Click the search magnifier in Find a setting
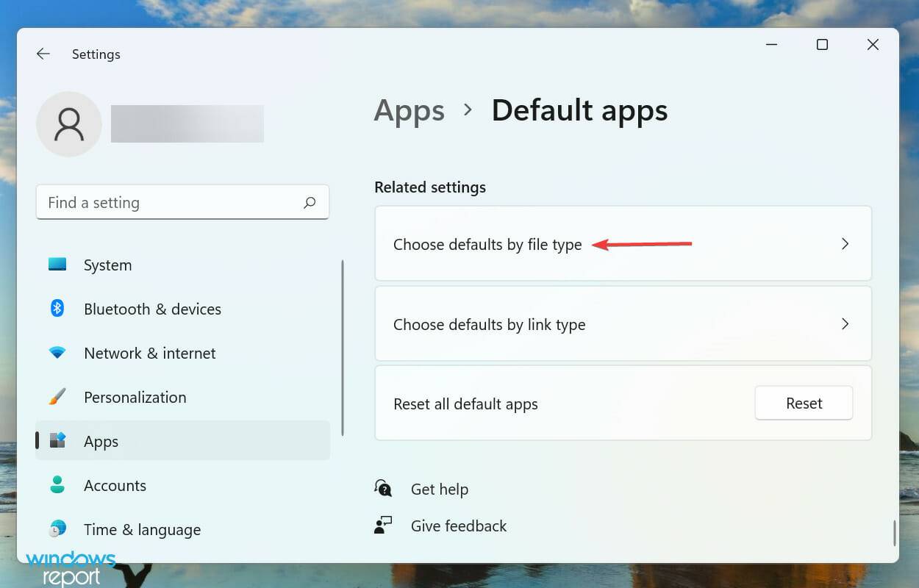This screenshot has height=588, width=919. (310, 202)
